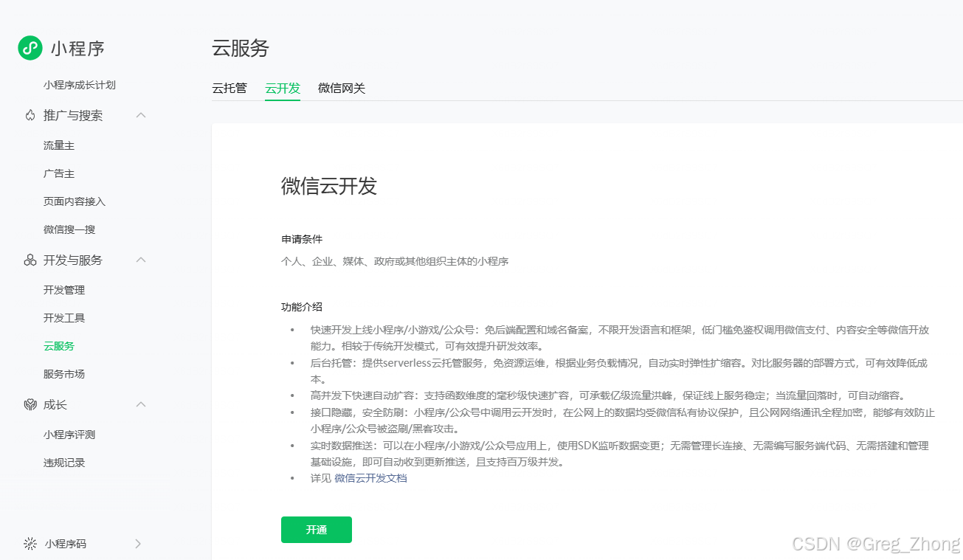Switch to the 云托管 tab
Viewport: 963px width, 560px height.
(229, 89)
